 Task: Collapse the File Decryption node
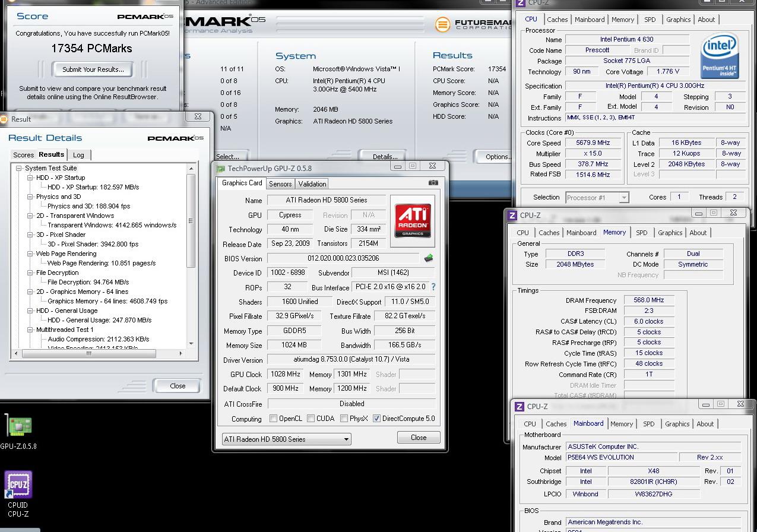30,273
